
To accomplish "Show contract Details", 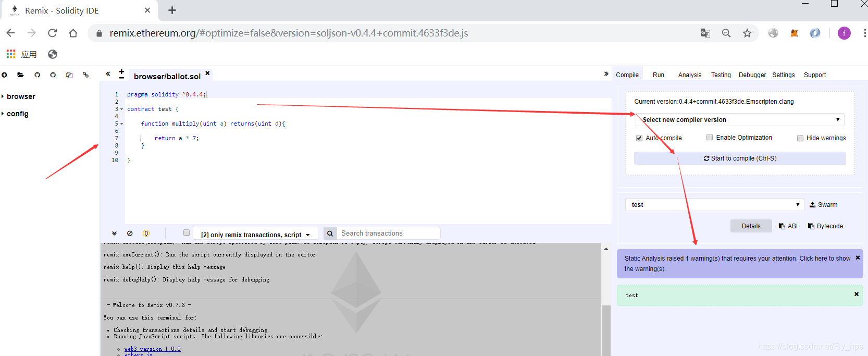I will pyautogui.click(x=751, y=226).
